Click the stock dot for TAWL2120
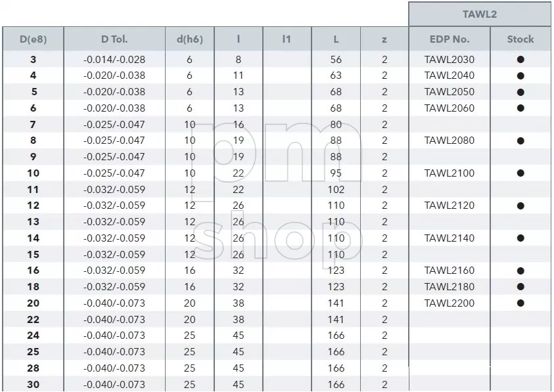This screenshot has width=554, height=392. pyautogui.click(x=520, y=206)
